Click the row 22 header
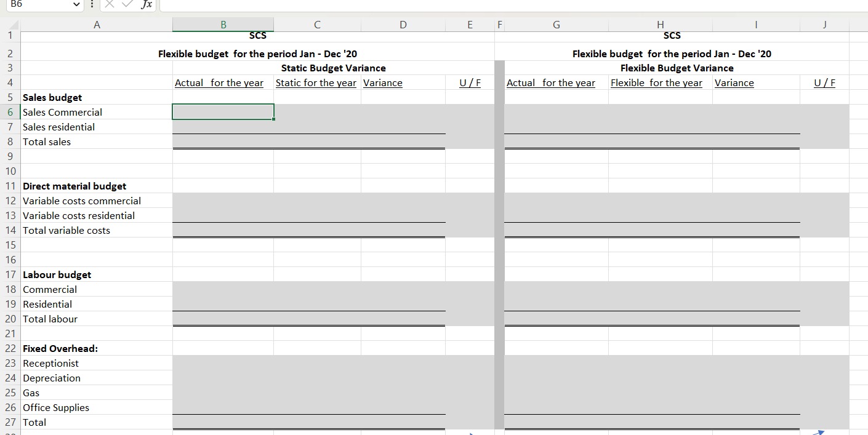This screenshot has height=435, width=868. (x=10, y=348)
